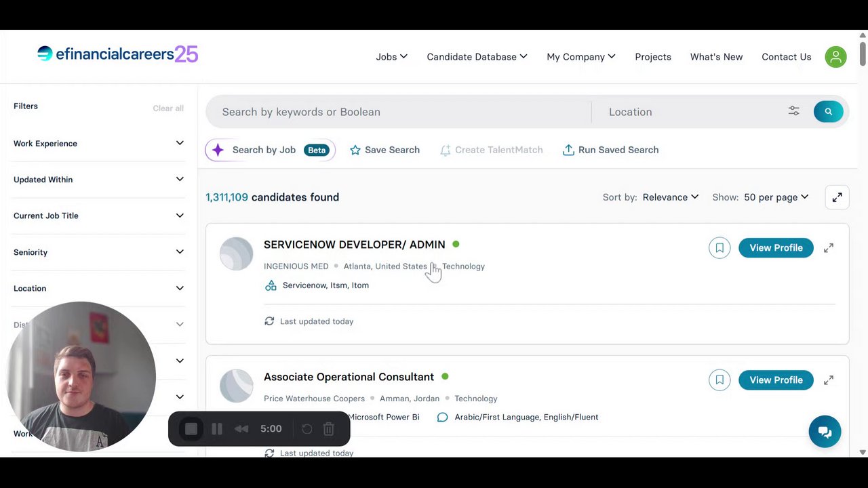Pause the screen recording
Screen dimensions: 868x488
coord(217,428)
